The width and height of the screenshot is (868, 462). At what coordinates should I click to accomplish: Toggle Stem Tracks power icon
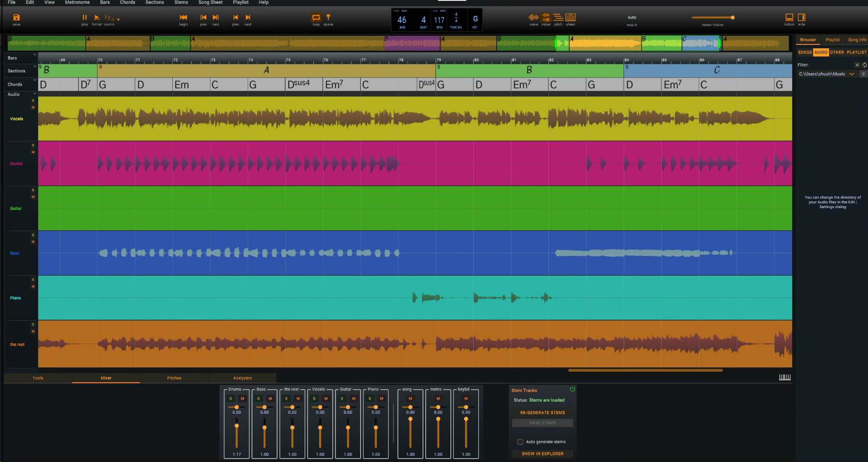coord(573,389)
